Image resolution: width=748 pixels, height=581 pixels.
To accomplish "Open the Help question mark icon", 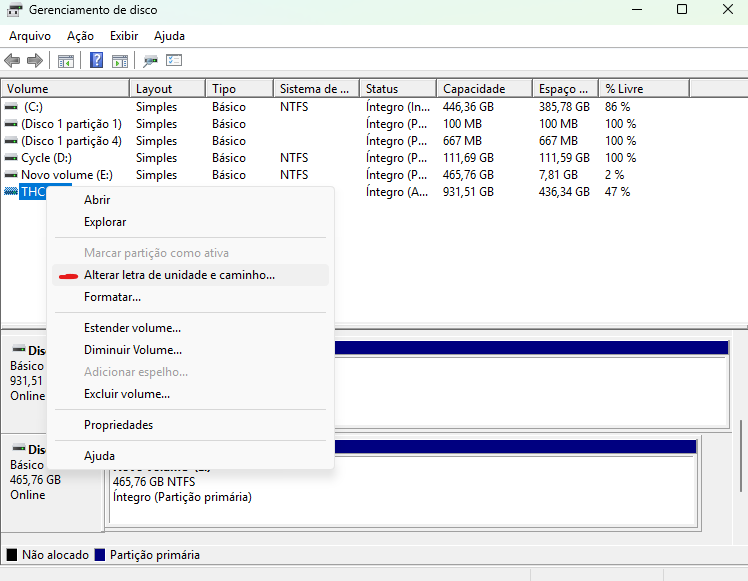I will point(96,60).
